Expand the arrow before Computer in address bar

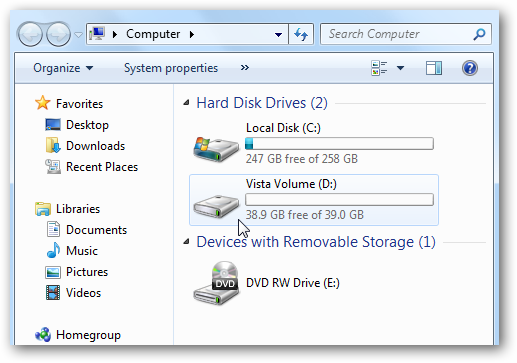[x=115, y=34]
